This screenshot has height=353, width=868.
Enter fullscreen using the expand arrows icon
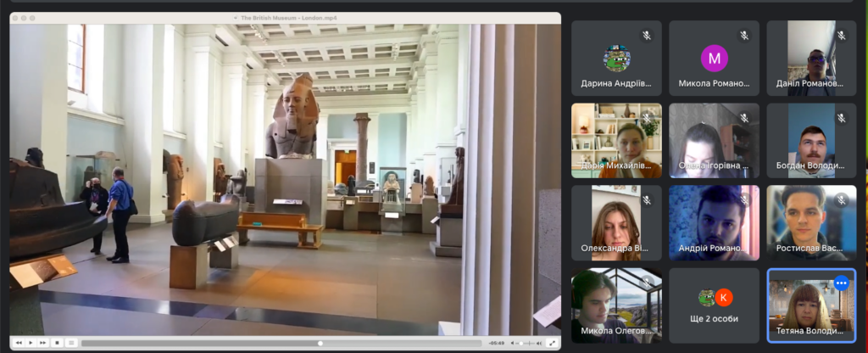(x=553, y=343)
